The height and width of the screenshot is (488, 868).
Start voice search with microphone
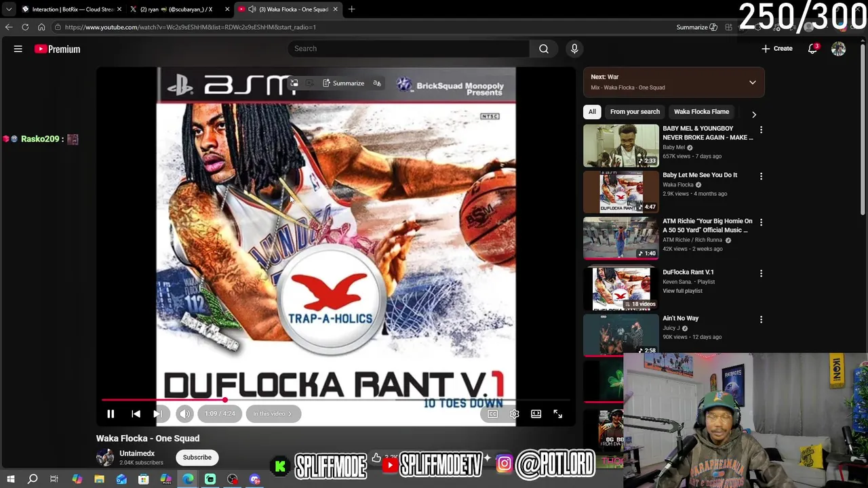574,49
